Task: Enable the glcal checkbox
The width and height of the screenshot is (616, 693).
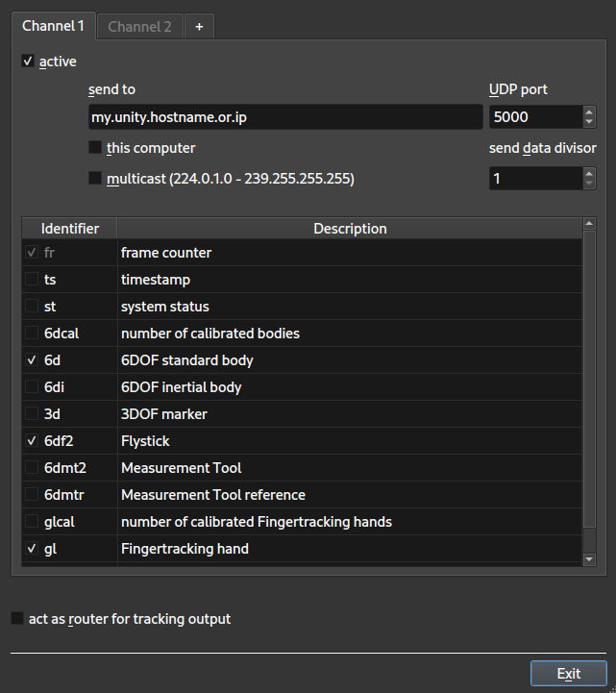Action: pos(32,522)
